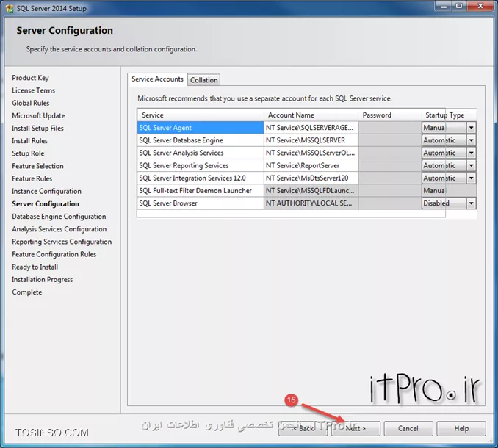498x448 pixels.
Task: Click Product Key in the steps list
Action: [31, 78]
